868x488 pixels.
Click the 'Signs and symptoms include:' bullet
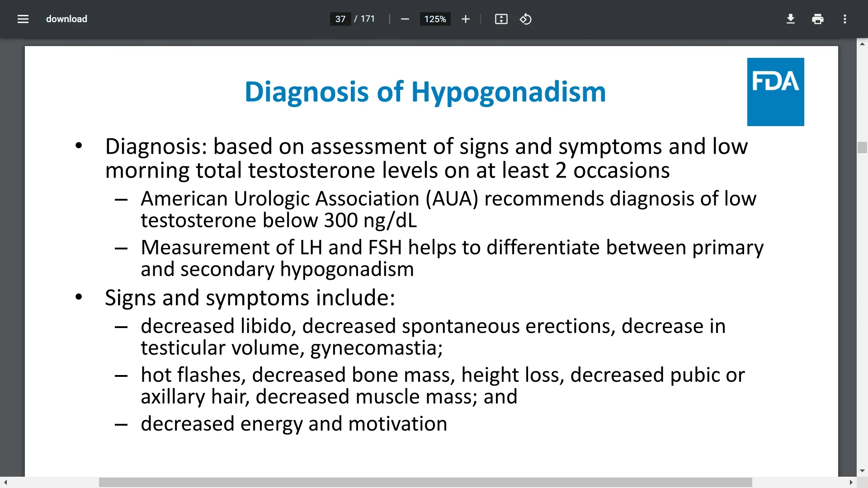[250, 298]
